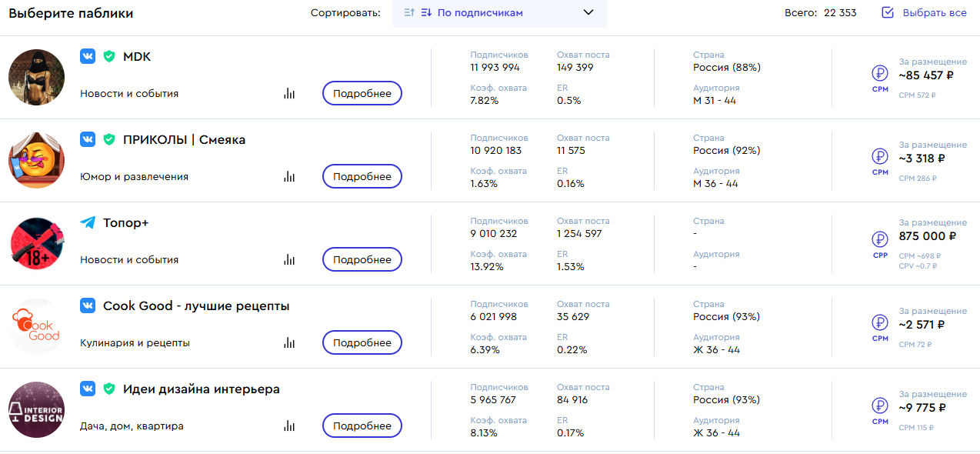The height and width of the screenshot is (454, 980).
Task: Click the descending sort order icon
Action: [x=426, y=12]
